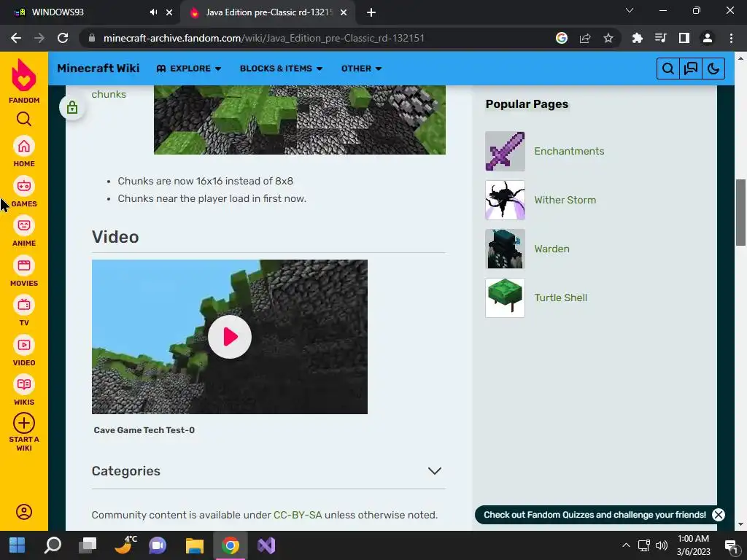The image size is (747, 560).
Task: Open the user profile icon in the sidebar
Action: coord(24,512)
